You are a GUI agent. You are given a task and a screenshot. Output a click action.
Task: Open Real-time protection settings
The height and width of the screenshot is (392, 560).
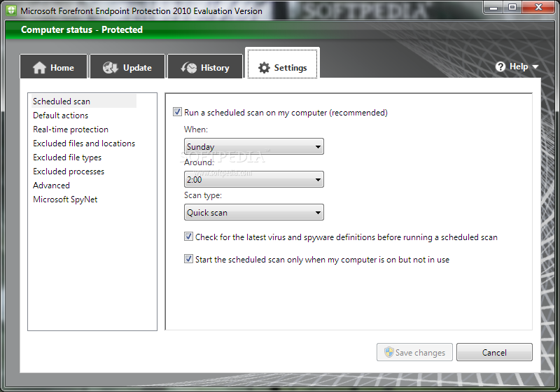(71, 129)
